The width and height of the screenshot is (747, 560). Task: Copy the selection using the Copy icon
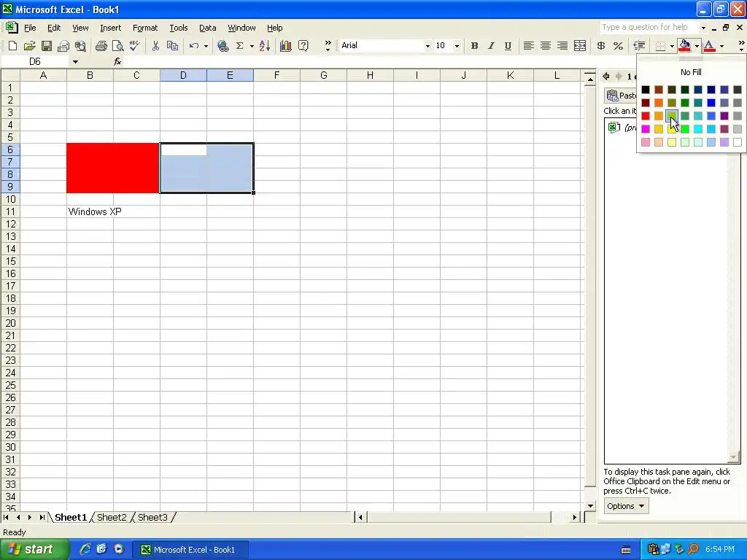click(x=172, y=46)
